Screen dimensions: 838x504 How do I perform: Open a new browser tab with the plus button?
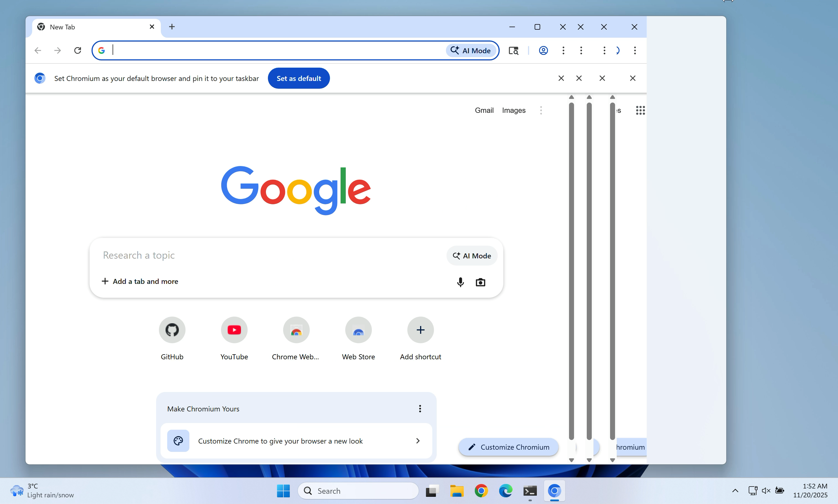point(172,27)
